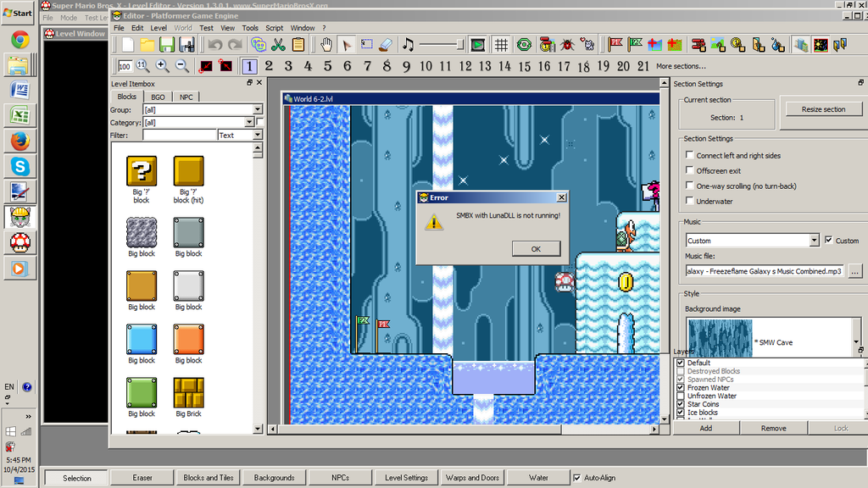Viewport: 868px width, 488px height.
Task: Open the Music Custom dropdown
Action: (815, 240)
